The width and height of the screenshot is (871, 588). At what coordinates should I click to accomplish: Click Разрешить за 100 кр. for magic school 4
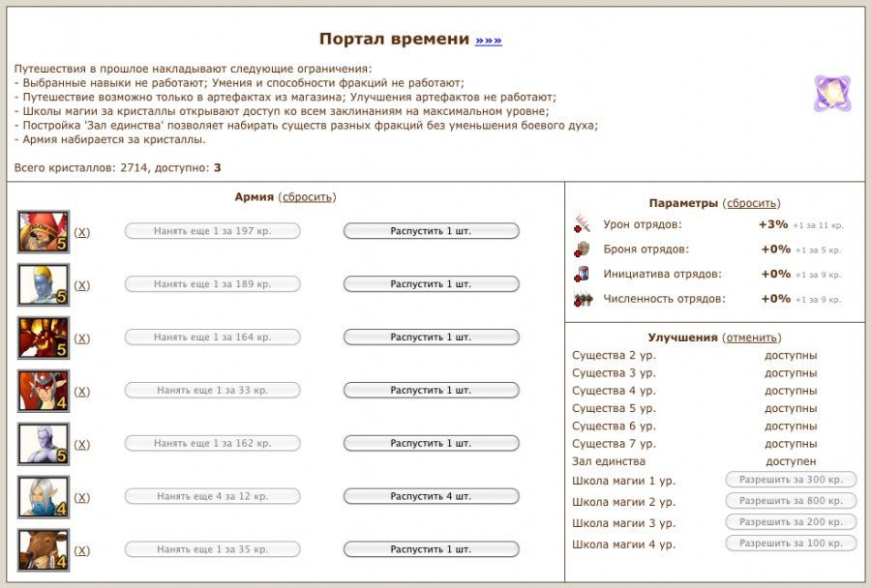791,544
